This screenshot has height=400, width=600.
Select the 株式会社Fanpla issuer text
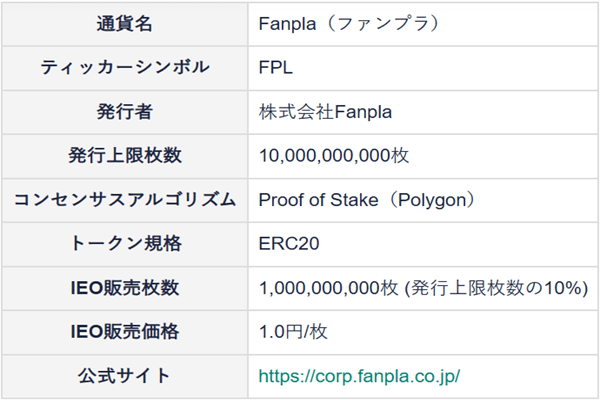[x=325, y=111]
